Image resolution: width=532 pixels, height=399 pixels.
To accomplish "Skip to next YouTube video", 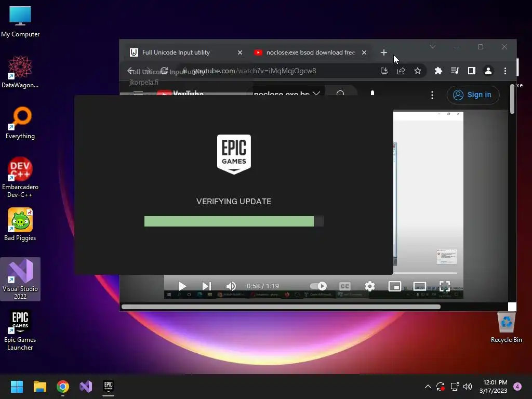I will (206, 286).
